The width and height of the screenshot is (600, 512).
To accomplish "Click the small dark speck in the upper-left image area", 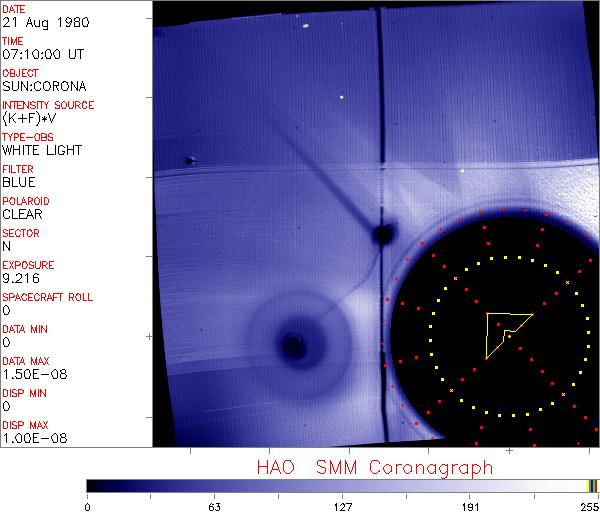I will (190, 160).
